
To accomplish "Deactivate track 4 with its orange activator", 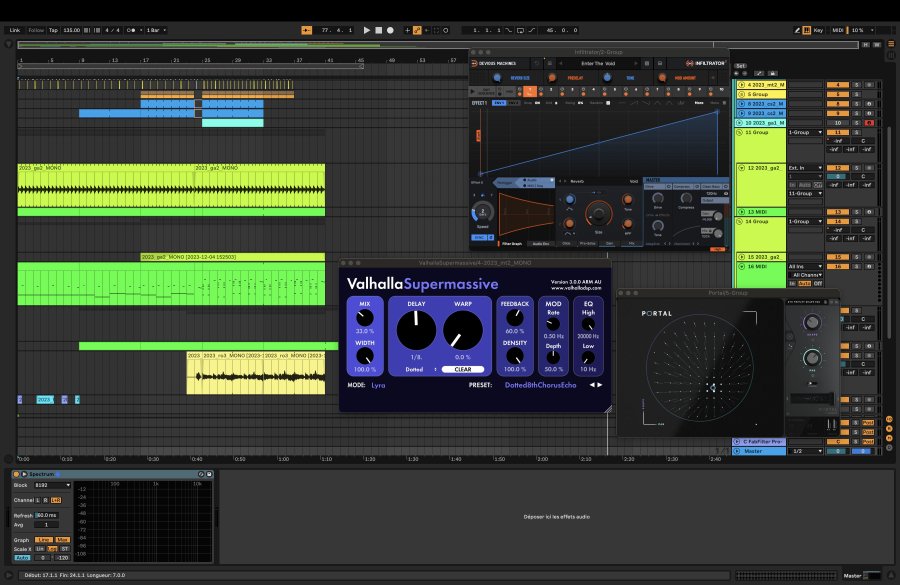I will pyautogui.click(x=837, y=85).
